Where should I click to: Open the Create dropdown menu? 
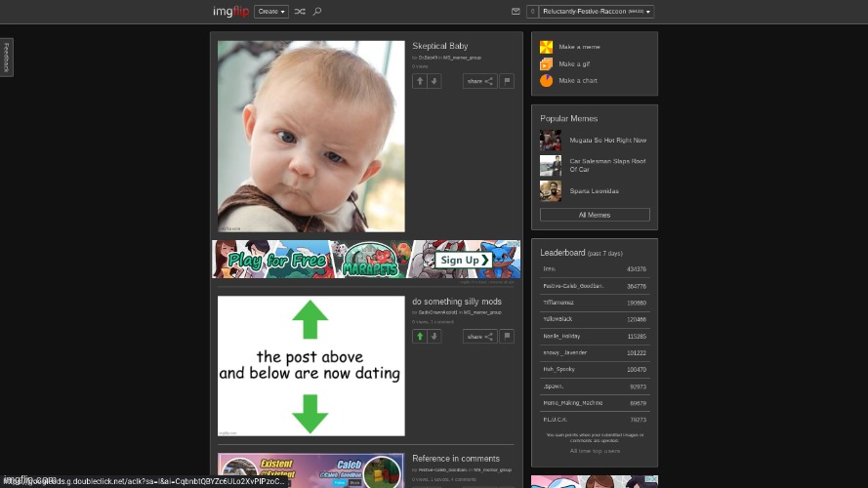click(271, 11)
